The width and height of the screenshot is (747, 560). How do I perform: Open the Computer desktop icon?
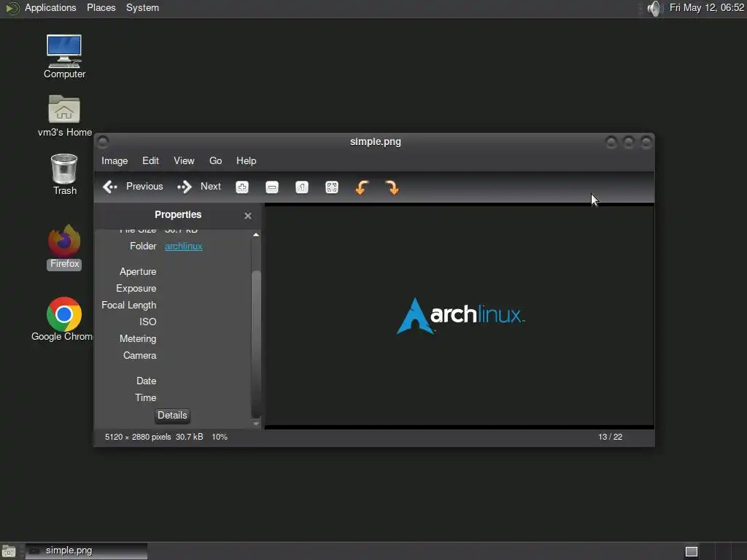tap(64, 56)
